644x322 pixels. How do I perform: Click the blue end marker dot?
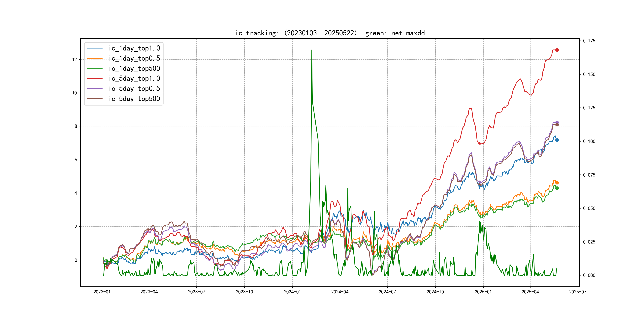click(x=557, y=140)
